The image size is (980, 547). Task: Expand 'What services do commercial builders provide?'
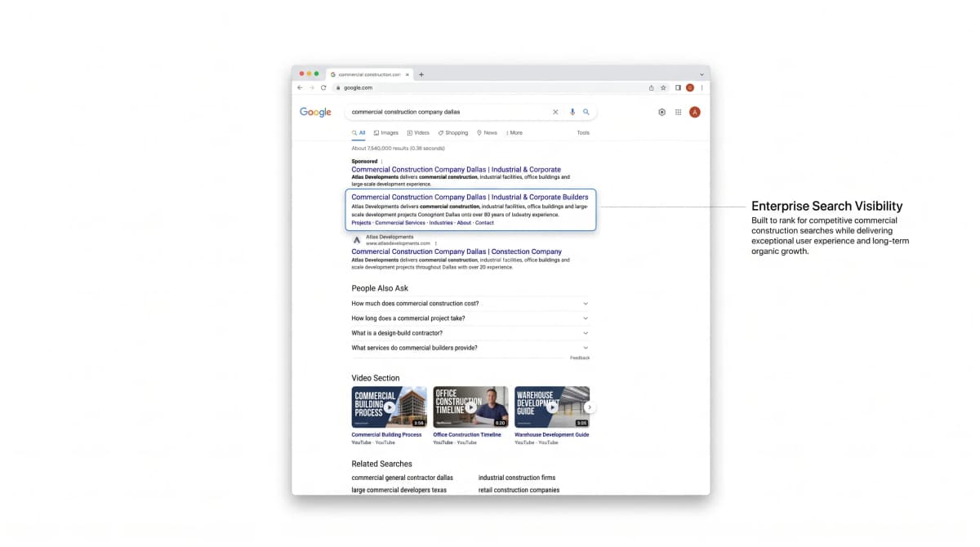click(470, 348)
